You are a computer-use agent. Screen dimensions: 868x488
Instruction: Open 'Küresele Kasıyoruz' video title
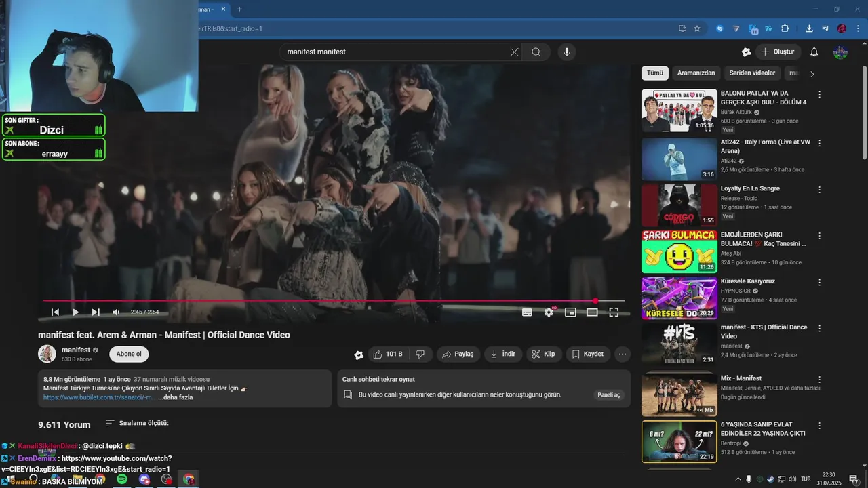pos(747,281)
